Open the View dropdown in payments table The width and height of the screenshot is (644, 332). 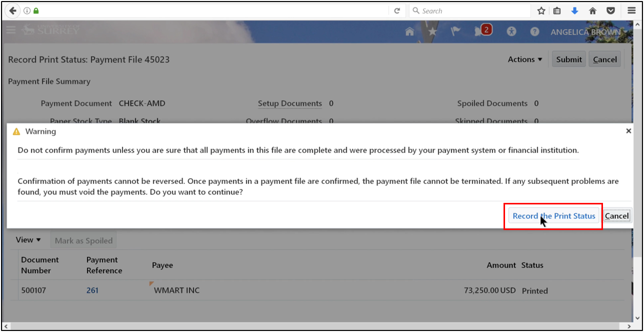point(28,239)
